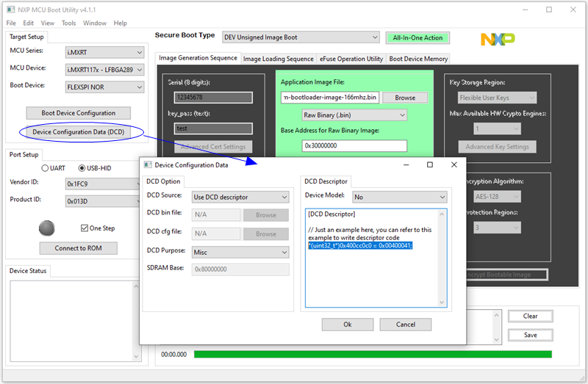Select the DCD Descriptor tab

pos(326,181)
